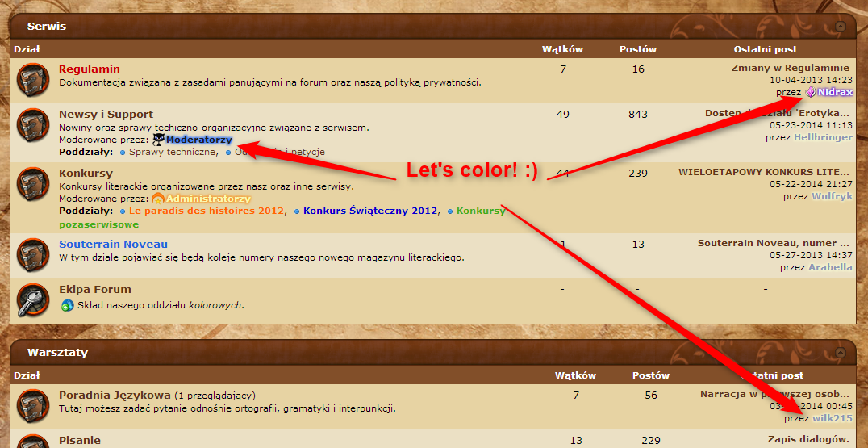The height and width of the screenshot is (448, 868).
Task: Click the date 05-22-2014 21:27
Action: click(x=811, y=184)
